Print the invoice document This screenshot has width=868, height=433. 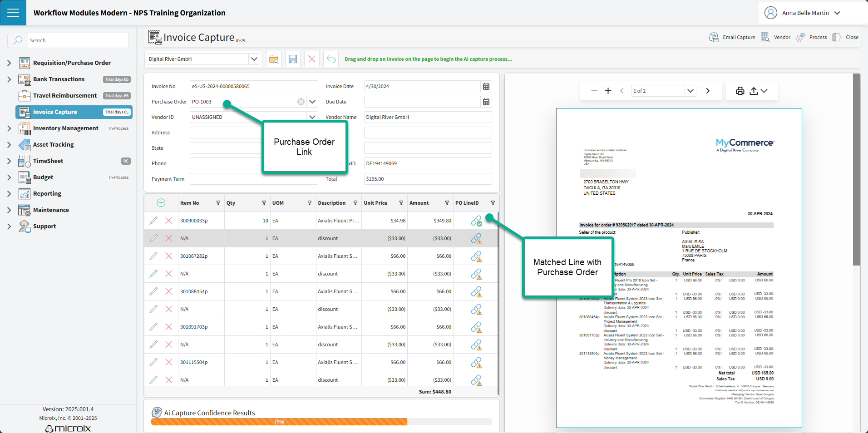tap(740, 91)
